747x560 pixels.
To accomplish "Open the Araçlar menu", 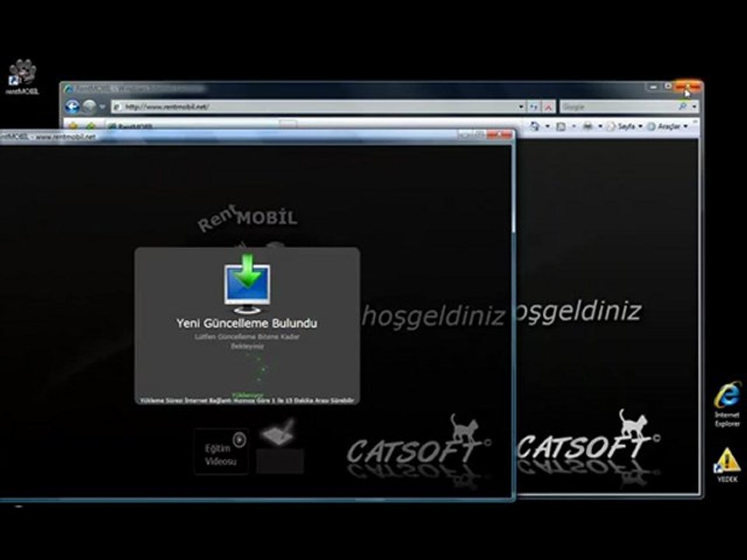I will coord(668,126).
